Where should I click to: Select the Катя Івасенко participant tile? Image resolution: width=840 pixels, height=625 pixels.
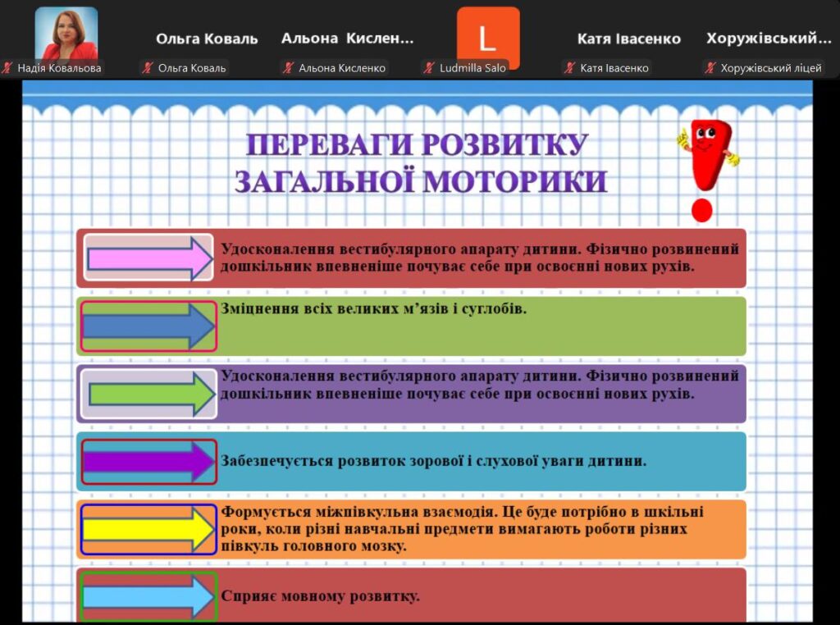coord(628,39)
